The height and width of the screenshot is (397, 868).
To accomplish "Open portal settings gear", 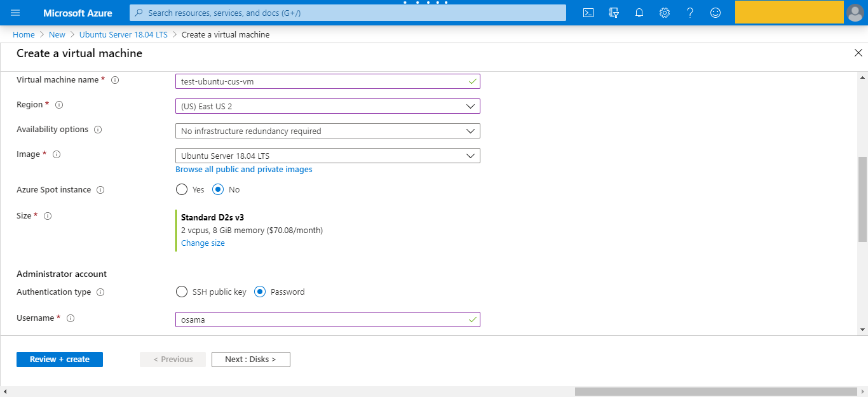I will (x=665, y=12).
